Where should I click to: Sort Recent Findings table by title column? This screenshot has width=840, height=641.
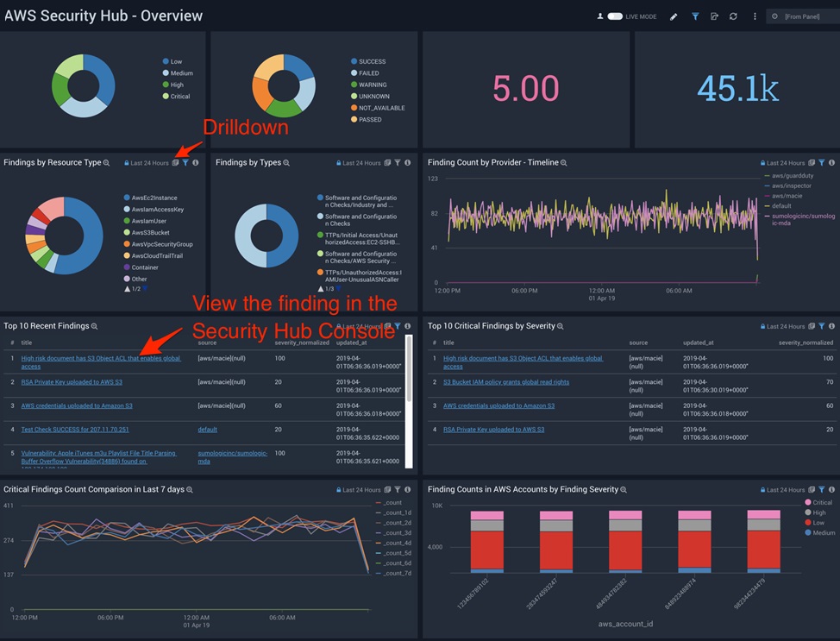tap(26, 342)
